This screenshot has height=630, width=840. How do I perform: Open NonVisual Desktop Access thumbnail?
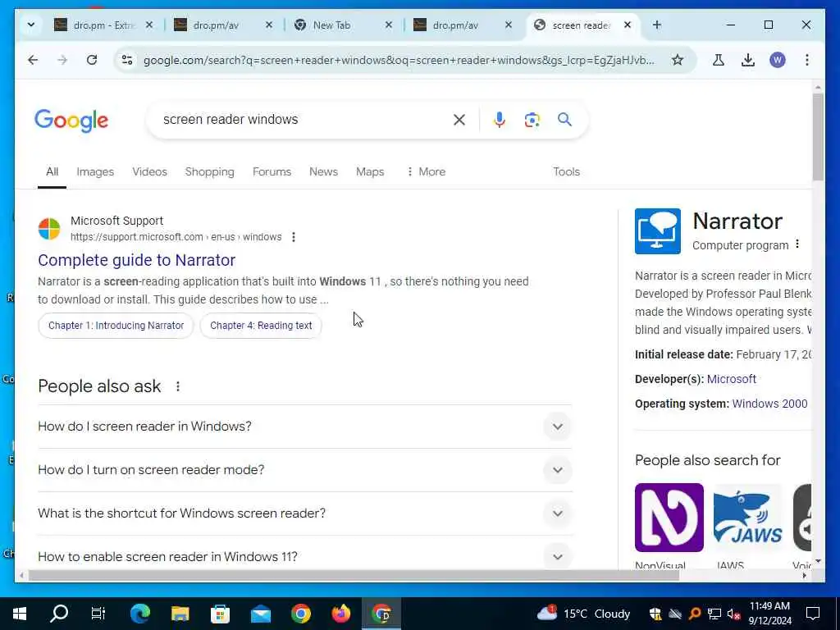click(x=669, y=518)
